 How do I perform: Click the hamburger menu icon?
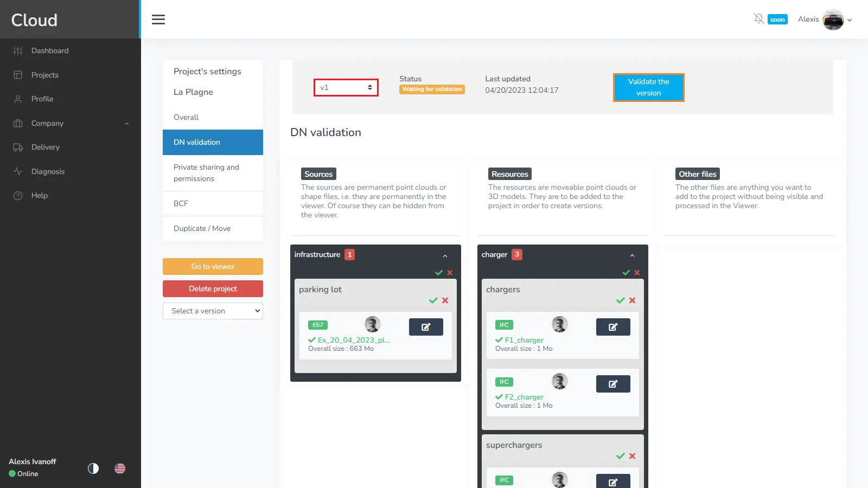click(158, 20)
